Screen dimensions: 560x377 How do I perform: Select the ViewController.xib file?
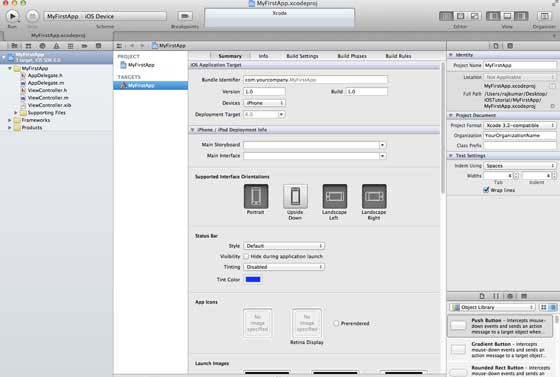[49, 105]
